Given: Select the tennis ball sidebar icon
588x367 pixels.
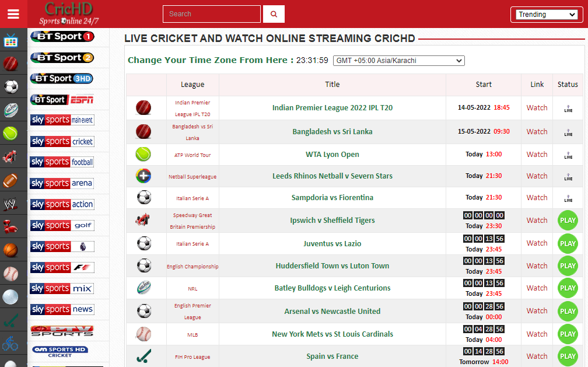Looking at the screenshot, I should point(10,133).
